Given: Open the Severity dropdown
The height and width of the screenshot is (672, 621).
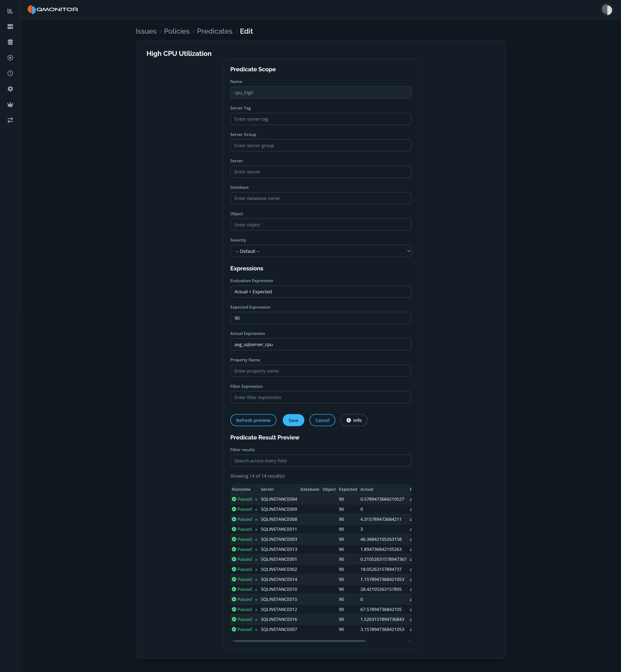Looking at the screenshot, I should click(321, 251).
